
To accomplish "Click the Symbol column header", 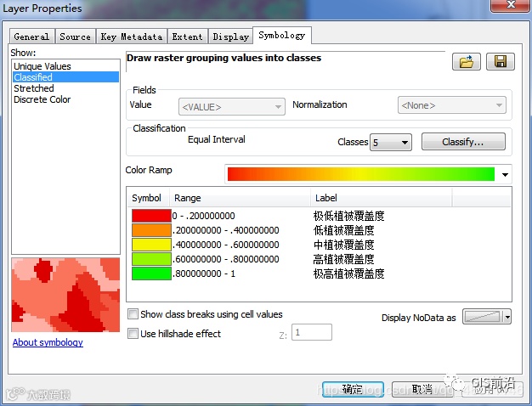I will tap(146, 198).
